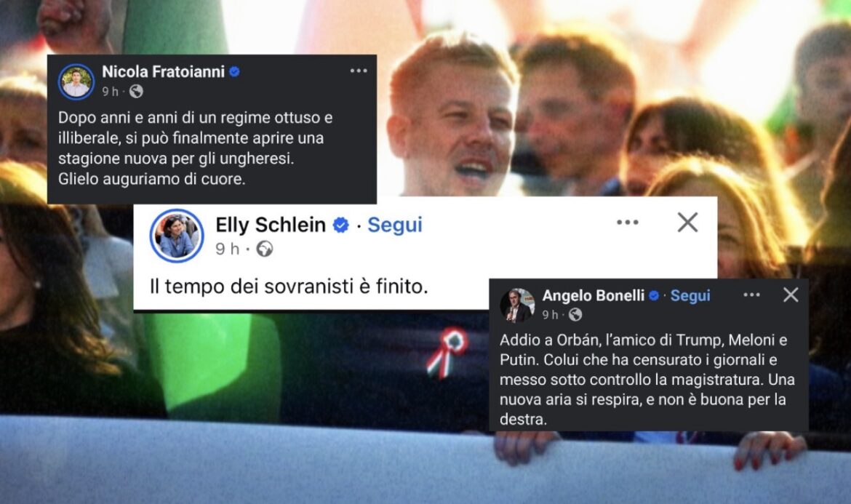
Task: Open Nicola Fratoianni's profile picture
Action: coord(76,82)
